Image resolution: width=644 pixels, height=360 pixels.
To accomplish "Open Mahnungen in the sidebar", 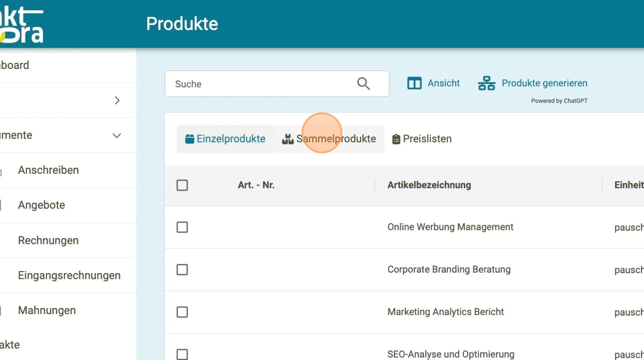I will point(47,311).
